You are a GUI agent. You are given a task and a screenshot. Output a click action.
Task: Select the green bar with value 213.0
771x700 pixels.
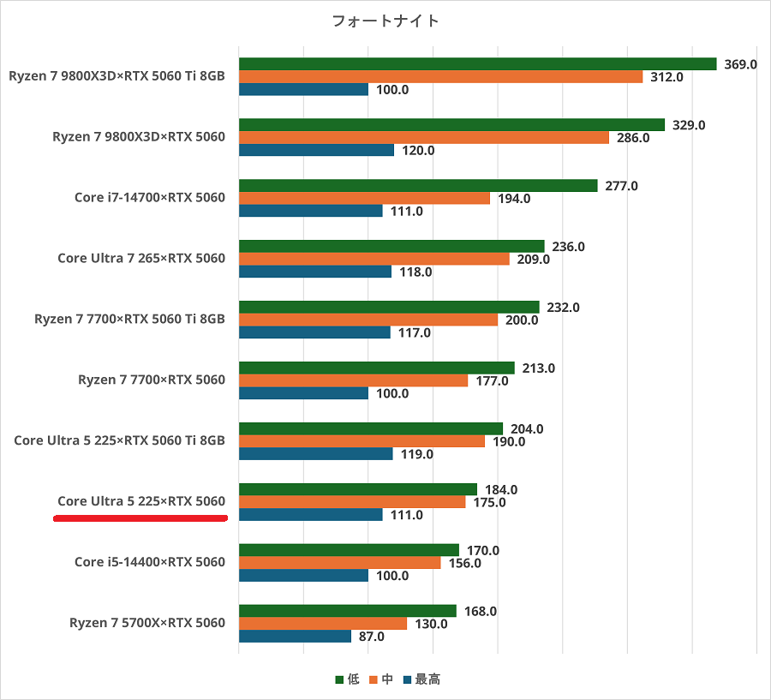[x=376, y=368]
